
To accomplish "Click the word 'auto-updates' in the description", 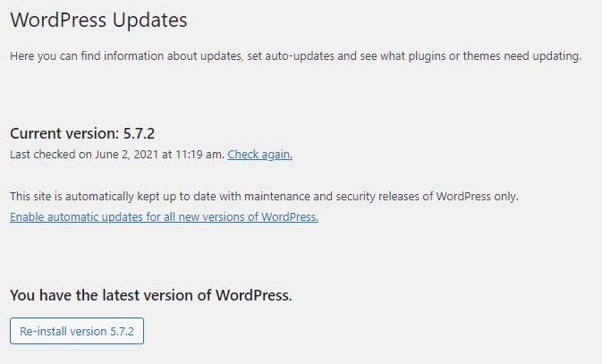I will [300, 56].
